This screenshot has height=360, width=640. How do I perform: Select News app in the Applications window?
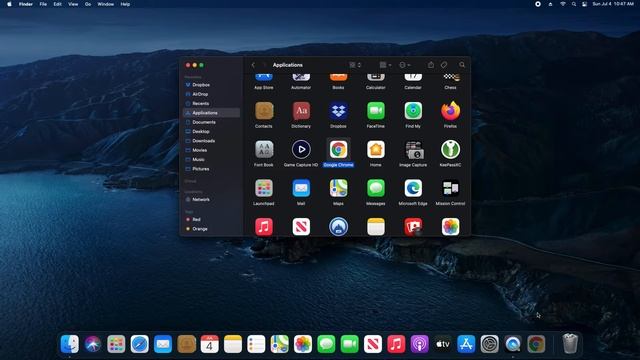(x=301, y=227)
